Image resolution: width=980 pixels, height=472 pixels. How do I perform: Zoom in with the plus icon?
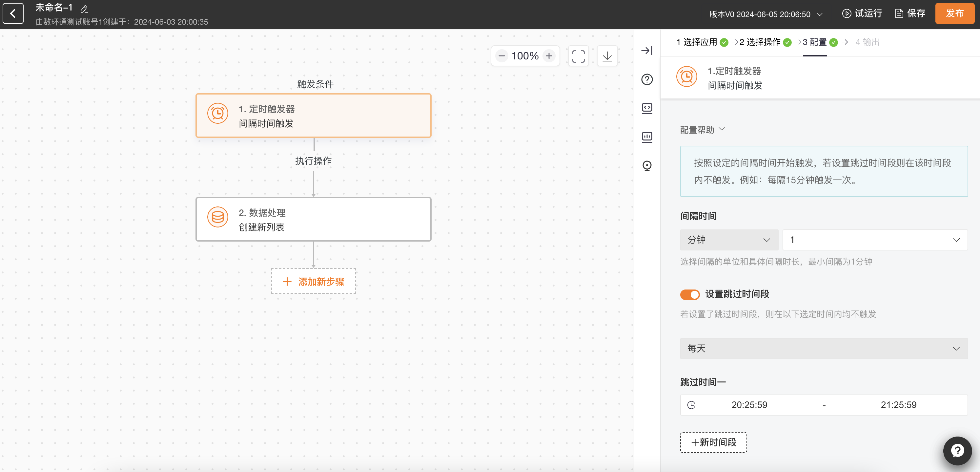click(549, 56)
